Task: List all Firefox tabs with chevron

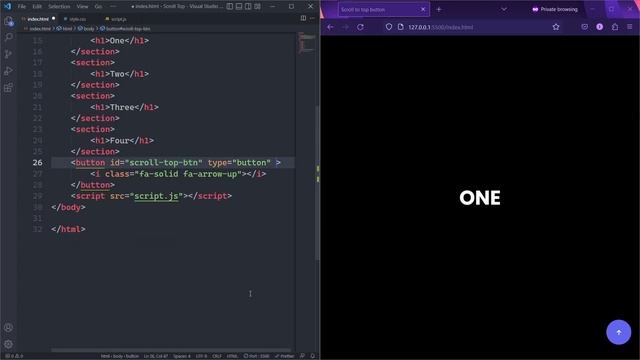Action: pos(504,9)
